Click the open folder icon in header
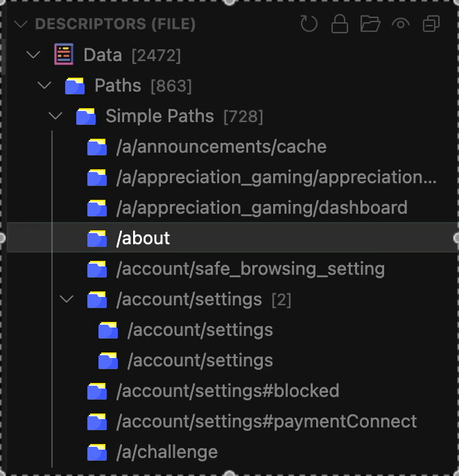This screenshot has height=476, width=459. [x=370, y=24]
